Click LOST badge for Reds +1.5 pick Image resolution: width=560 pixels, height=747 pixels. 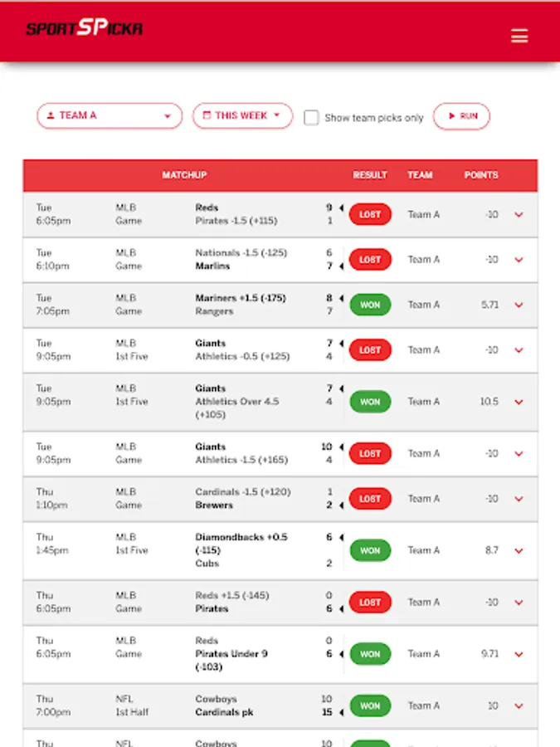[x=370, y=603]
